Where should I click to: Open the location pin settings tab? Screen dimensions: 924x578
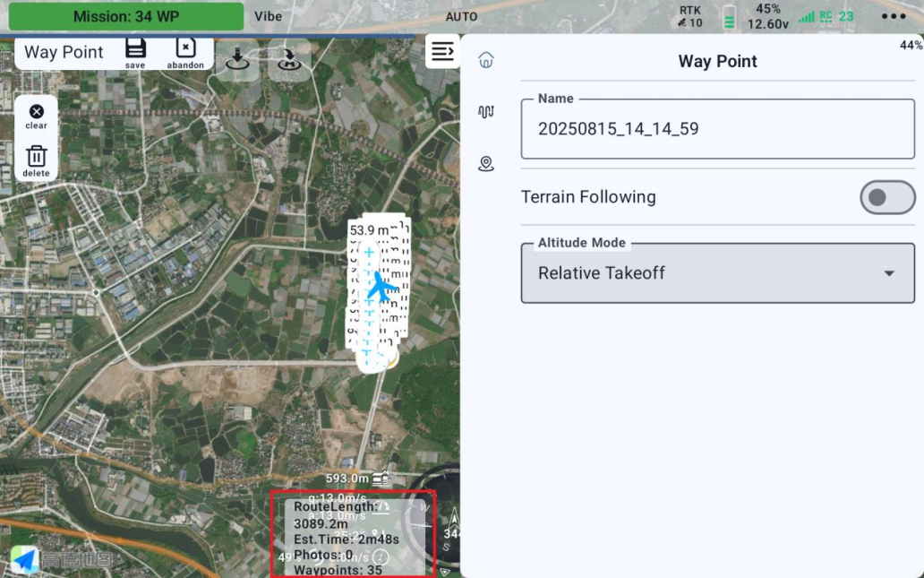click(486, 164)
